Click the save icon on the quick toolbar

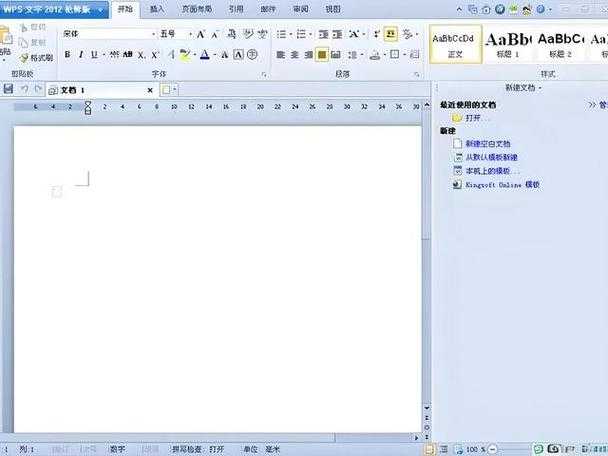click(8, 90)
